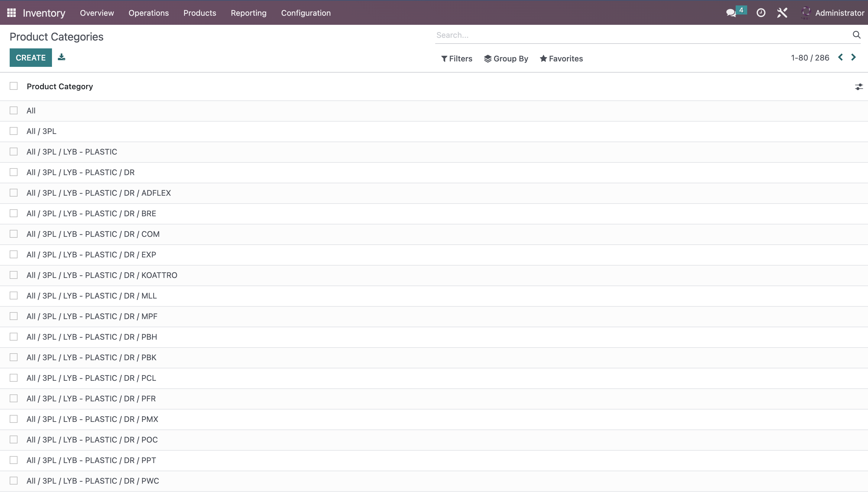Tick checkbox for DR / PBK row
This screenshot has height=493, width=868.
pos(14,357)
